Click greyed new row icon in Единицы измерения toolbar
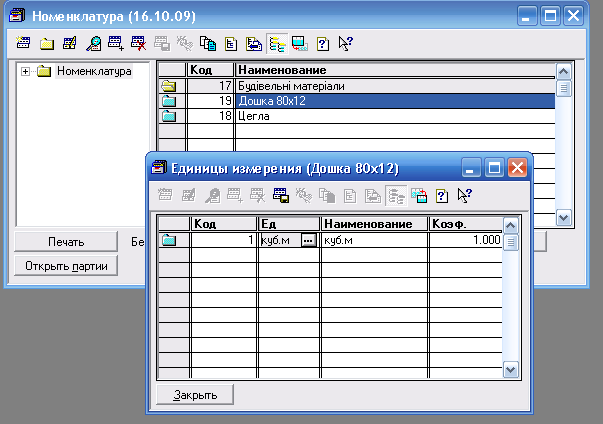Image resolution: width=603 pixels, height=424 pixels. 165,195
